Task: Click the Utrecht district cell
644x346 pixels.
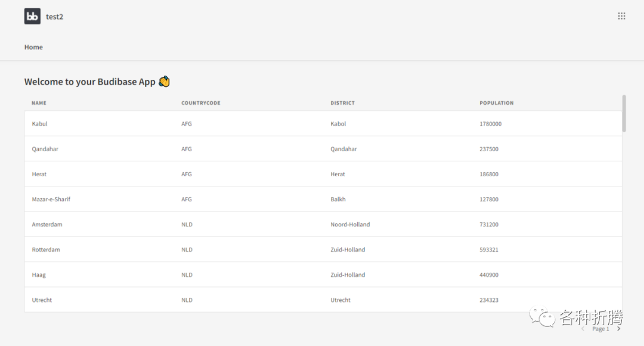Action: (x=340, y=300)
